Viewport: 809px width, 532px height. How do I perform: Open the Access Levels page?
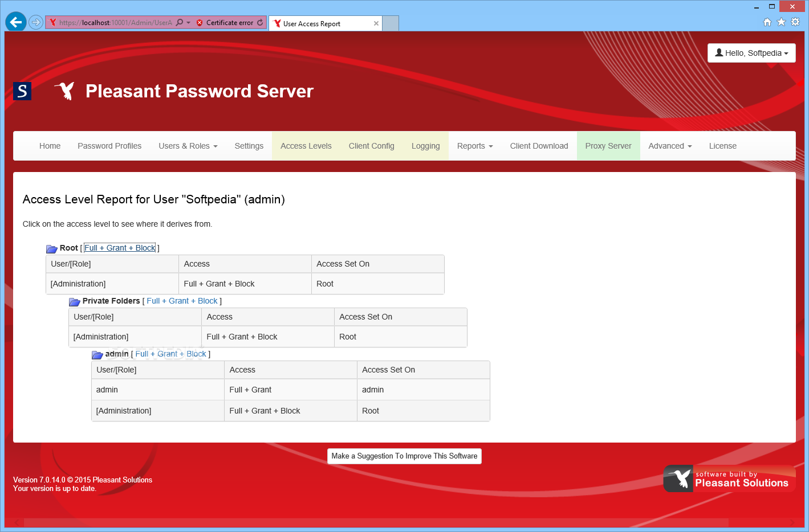click(x=306, y=146)
